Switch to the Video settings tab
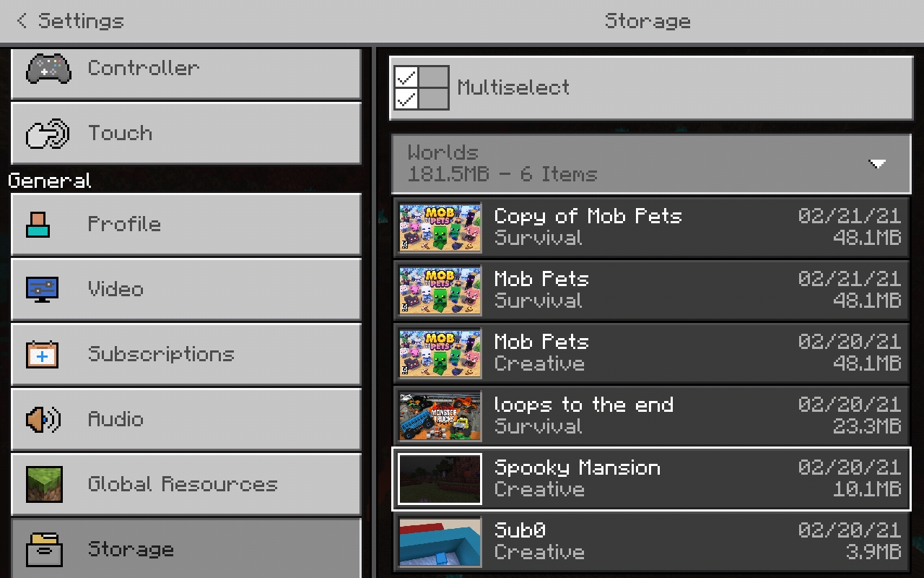Viewport: 924px width, 578px height. [x=186, y=290]
